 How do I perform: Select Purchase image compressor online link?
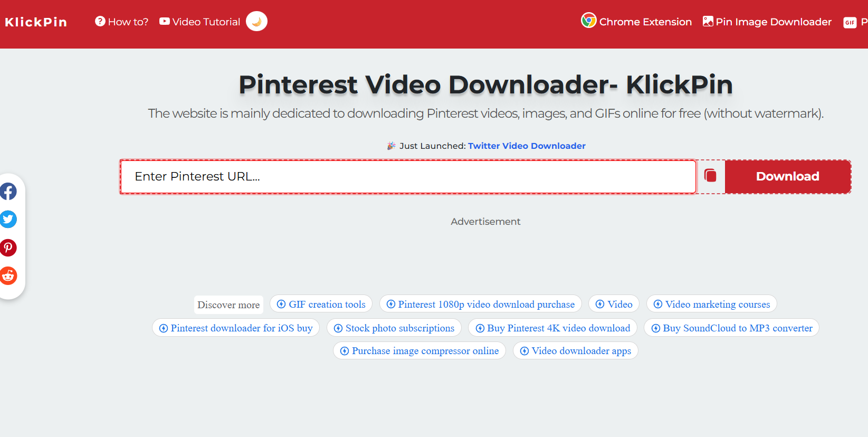[419, 351]
